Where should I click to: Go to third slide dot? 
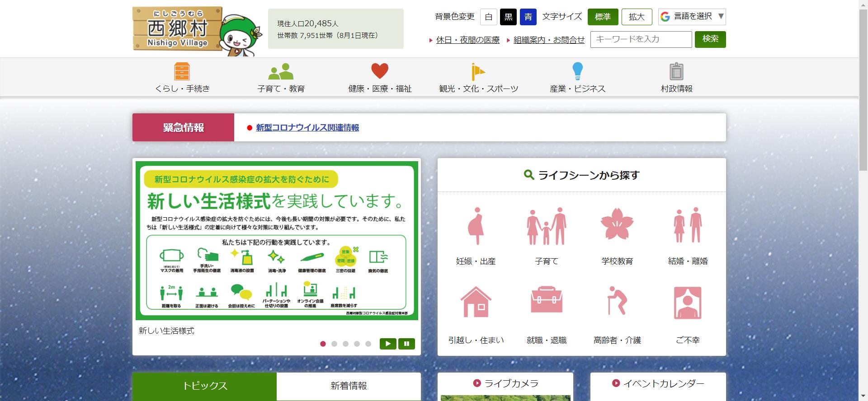click(345, 344)
